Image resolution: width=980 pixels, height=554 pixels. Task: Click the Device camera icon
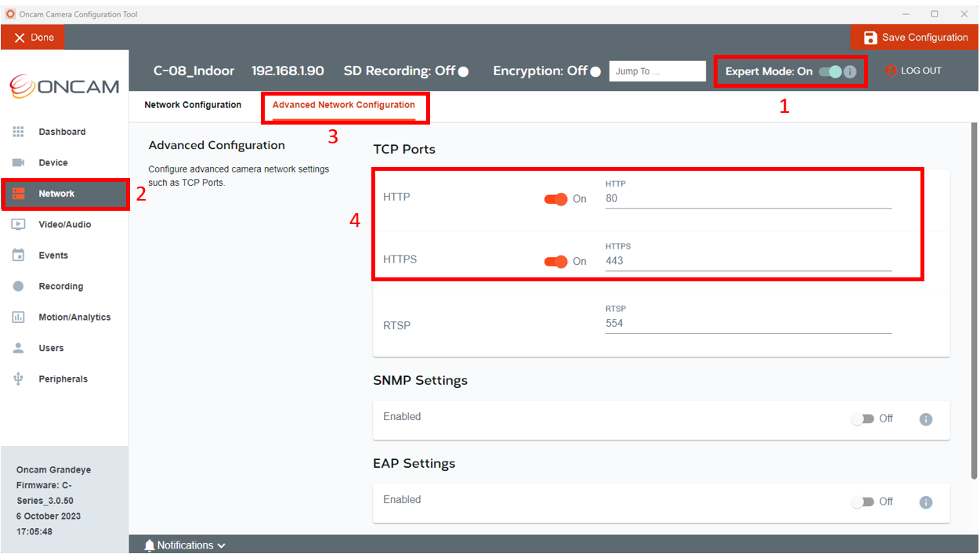(19, 162)
